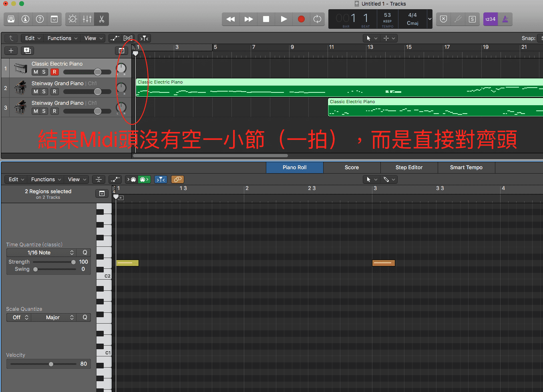Open Smart Controls dial icon
The height and width of the screenshot is (392, 543).
[72, 19]
